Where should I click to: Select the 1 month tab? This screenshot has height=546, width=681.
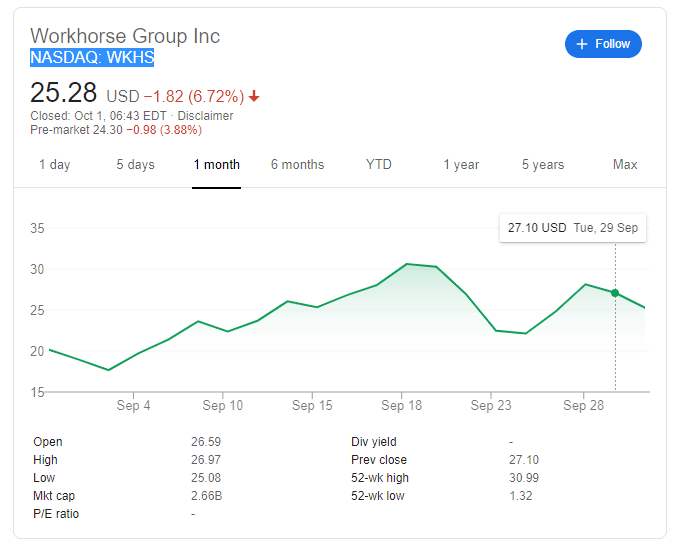point(217,165)
